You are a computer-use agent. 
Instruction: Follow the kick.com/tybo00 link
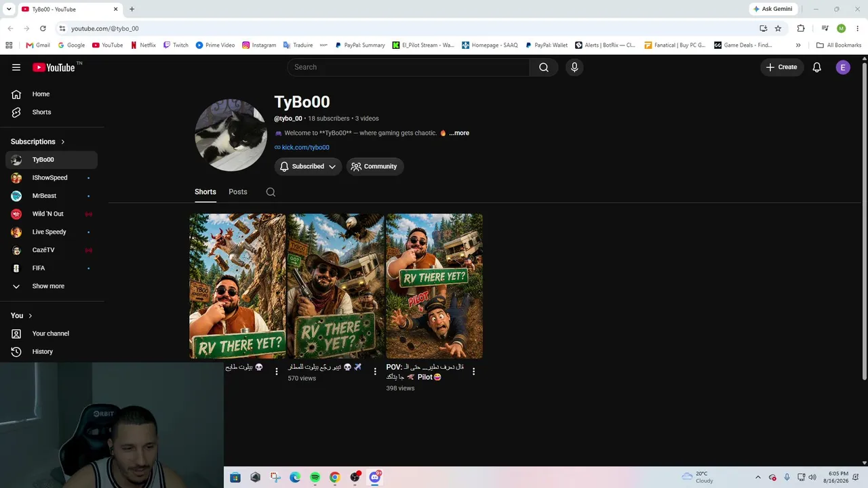click(x=306, y=147)
